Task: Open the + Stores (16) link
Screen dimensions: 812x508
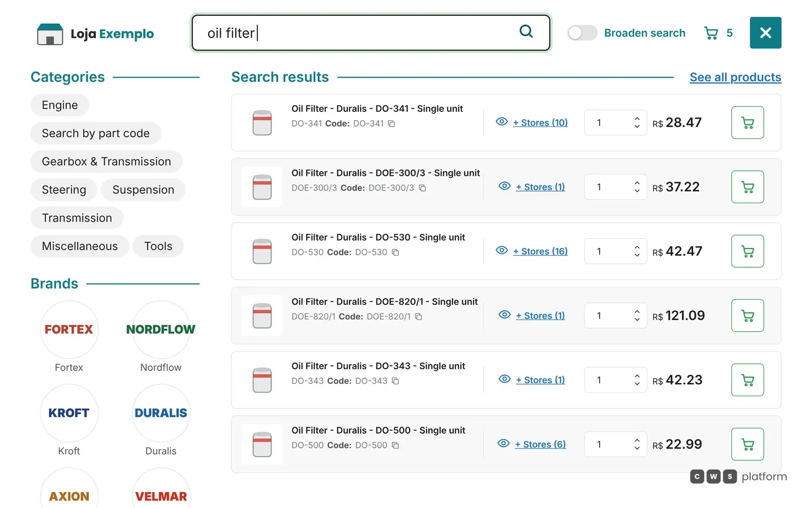Action: pos(540,251)
